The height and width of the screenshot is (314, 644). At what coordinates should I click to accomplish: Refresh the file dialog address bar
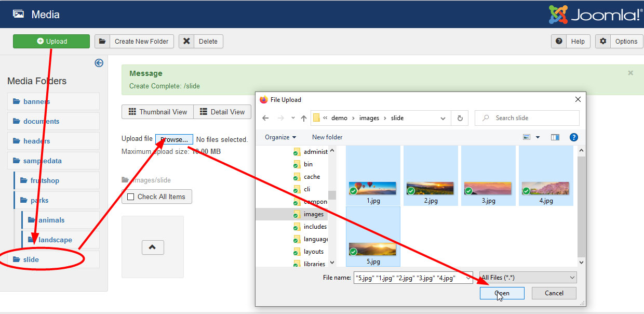[460, 118]
